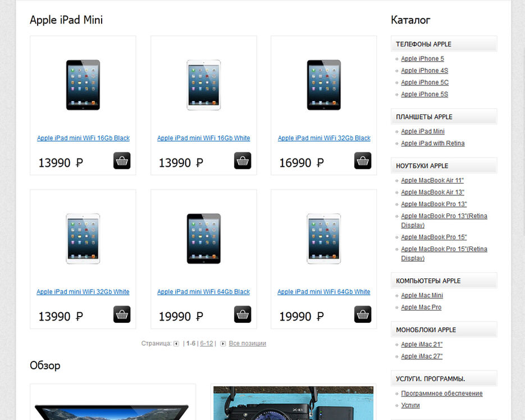The height and width of the screenshot is (420, 525).
Task: Open Apple iMac 27" catalog link
Action: (422, 356)
